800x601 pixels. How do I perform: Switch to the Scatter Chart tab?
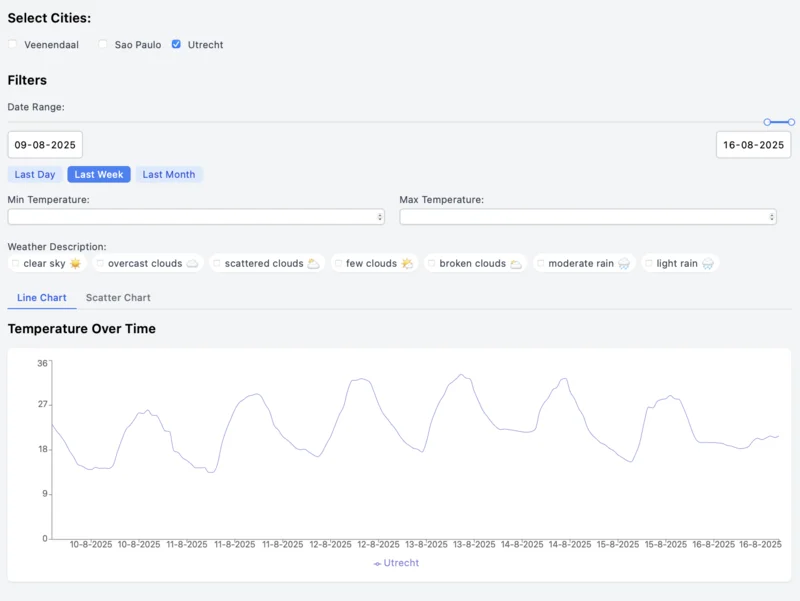tap(118, 298)
